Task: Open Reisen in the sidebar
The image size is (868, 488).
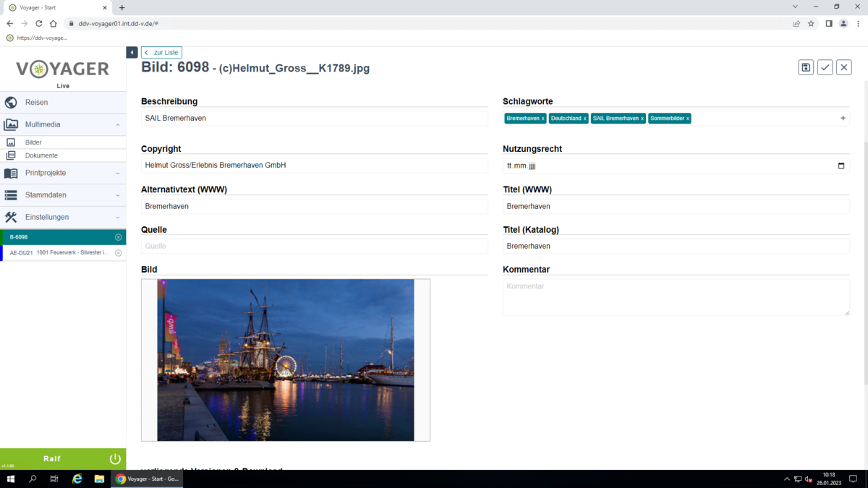Action: click(63, 103)
